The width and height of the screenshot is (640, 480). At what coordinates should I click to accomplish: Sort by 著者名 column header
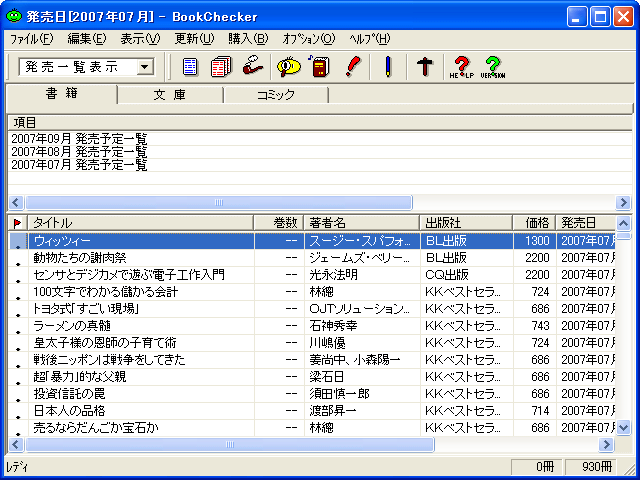[x=362, y=223]
